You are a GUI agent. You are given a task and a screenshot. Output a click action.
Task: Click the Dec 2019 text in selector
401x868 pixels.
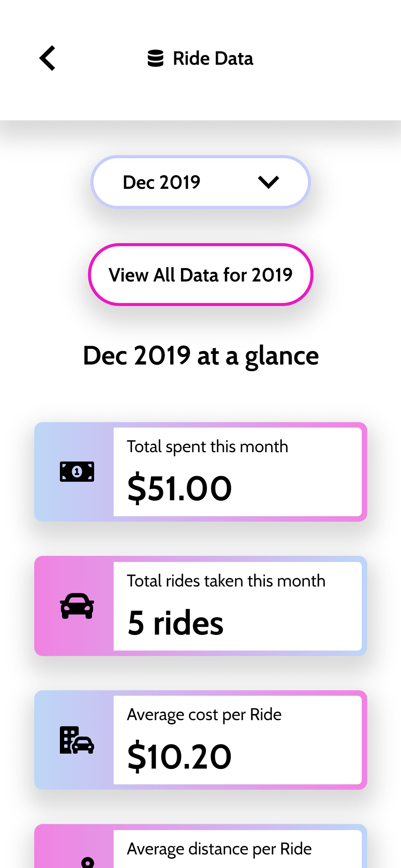point(161,182)
